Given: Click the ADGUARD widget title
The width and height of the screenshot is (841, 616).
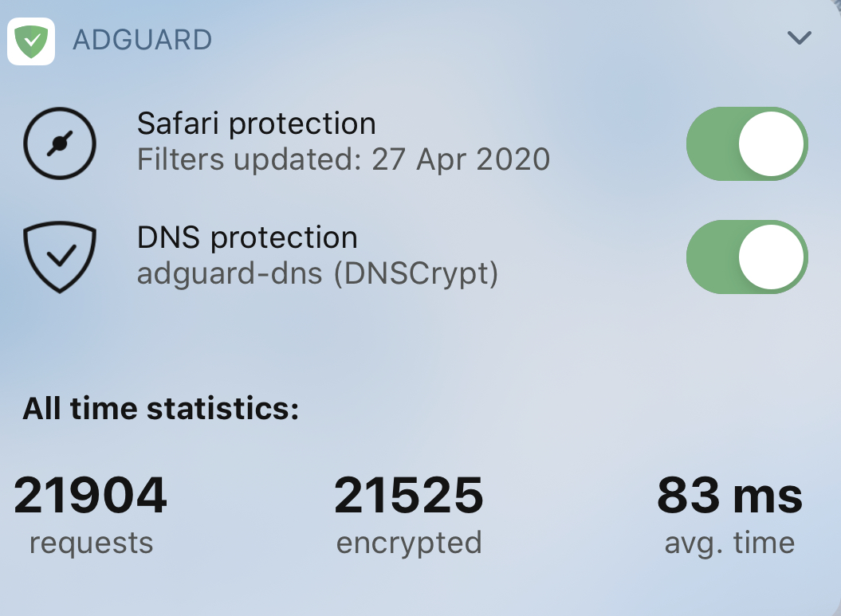Looking at the screenshot, I should tap(143, 39).
